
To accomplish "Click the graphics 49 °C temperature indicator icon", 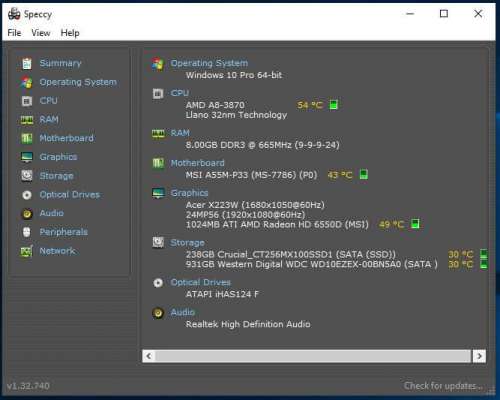I will 415,224.
